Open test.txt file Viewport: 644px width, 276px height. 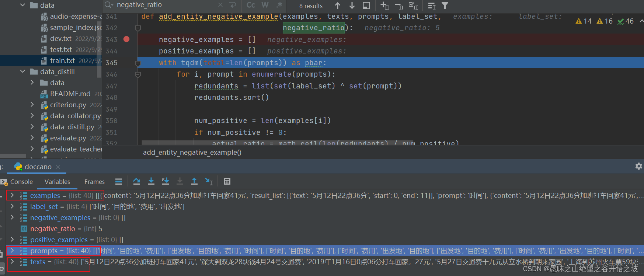click(x=61, y=49)
